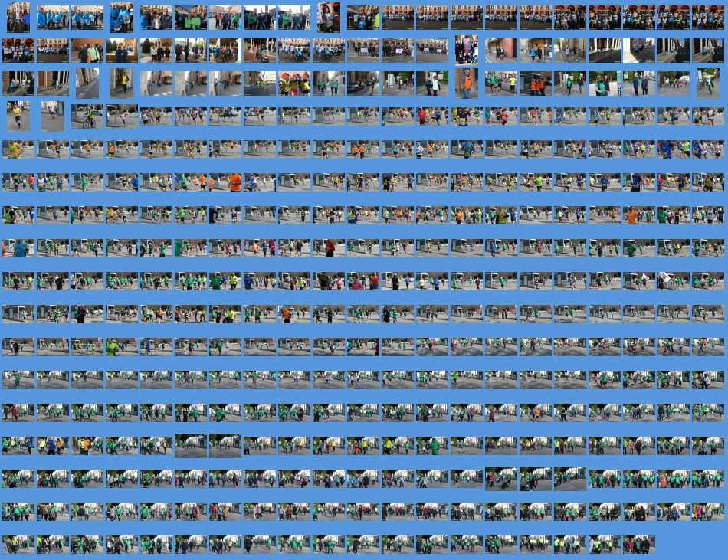Click the portrait thumbnail in the middle of the top row

coord(329,17)
